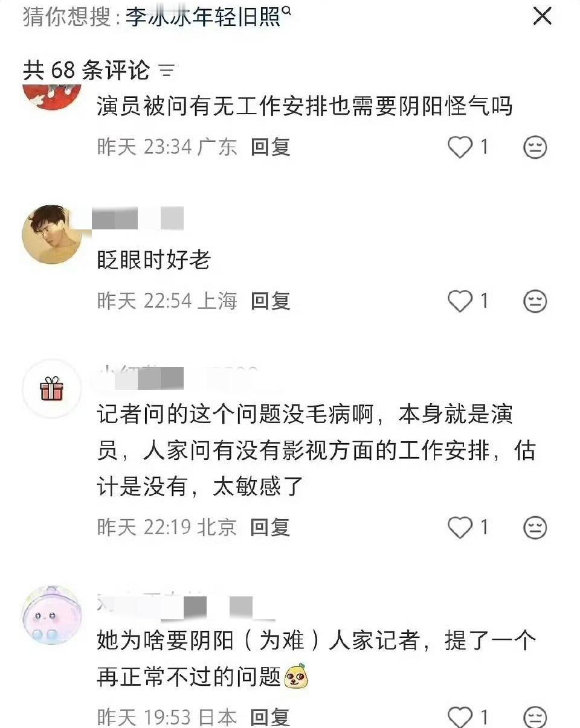Dislike the 眨眼时好老 comment
This screenshot has width=580, height=728.
pyautogui.click(x=535, y=301)
